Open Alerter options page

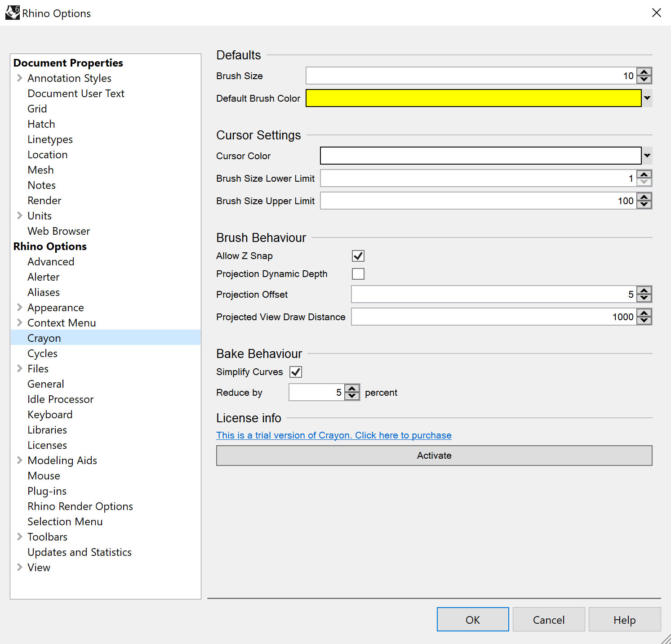[x=44, y=277]
